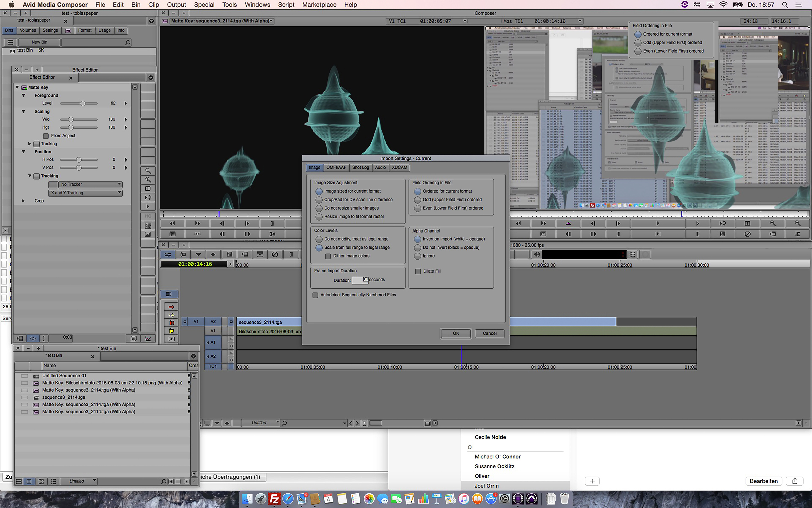Image resolution: width=812 pixels, height=508 pixels.
Task: Click the Duration seconds input field
Action: [360, 280]
